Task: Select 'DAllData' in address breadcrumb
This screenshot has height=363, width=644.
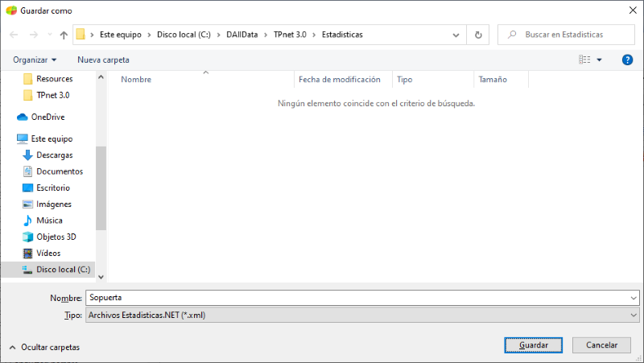Action: click(242, 35)
